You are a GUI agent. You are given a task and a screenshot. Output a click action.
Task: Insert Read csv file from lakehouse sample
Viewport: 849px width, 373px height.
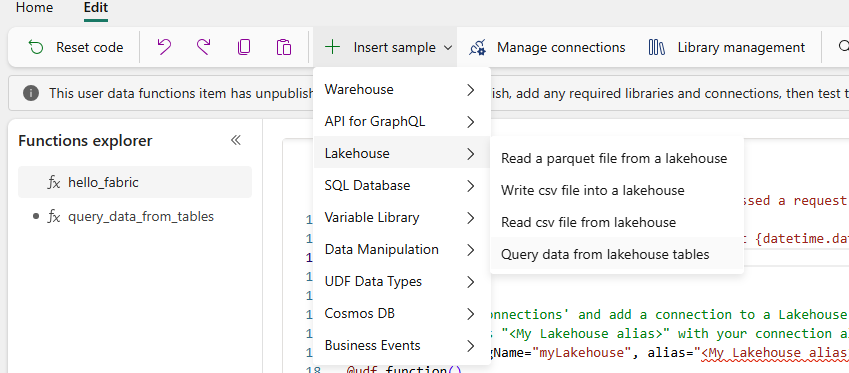[x=617, y=223]
